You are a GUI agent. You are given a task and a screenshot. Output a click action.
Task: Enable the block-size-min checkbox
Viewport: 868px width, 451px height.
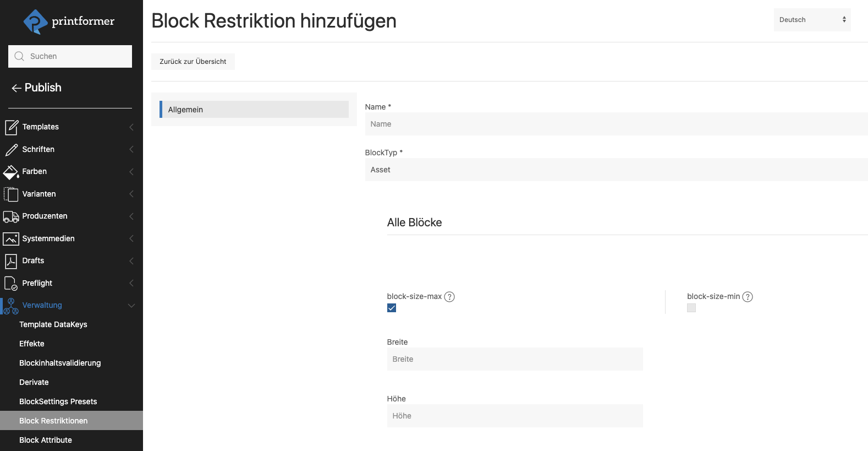[691, 308]
